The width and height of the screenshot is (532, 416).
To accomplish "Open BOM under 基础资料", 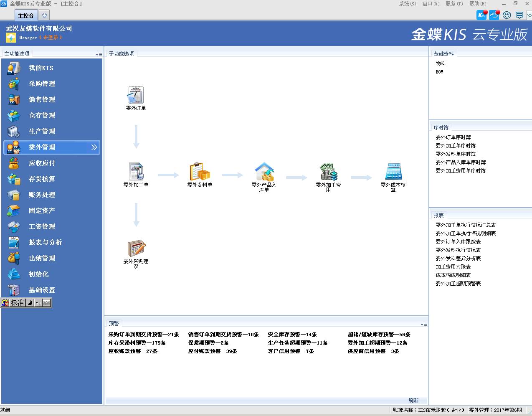I will (439, 72).
